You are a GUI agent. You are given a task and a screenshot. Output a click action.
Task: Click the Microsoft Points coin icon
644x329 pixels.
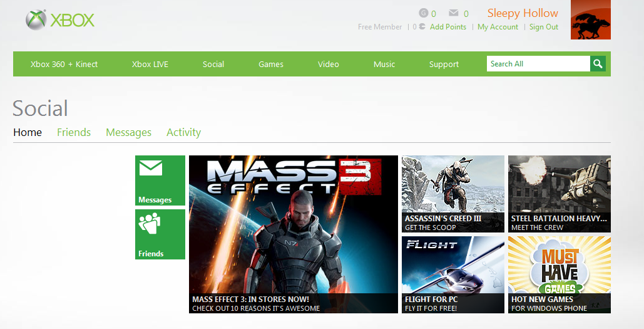click(x=422, y=27)
